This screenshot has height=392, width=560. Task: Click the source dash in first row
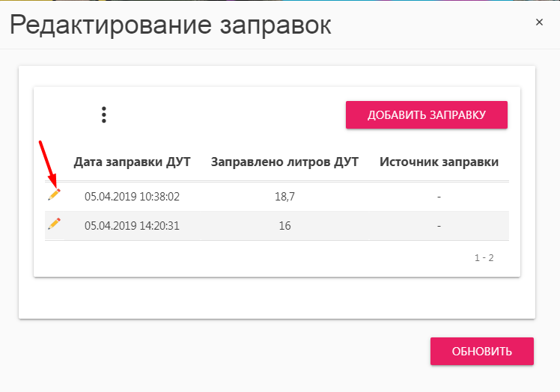point(439,197)
